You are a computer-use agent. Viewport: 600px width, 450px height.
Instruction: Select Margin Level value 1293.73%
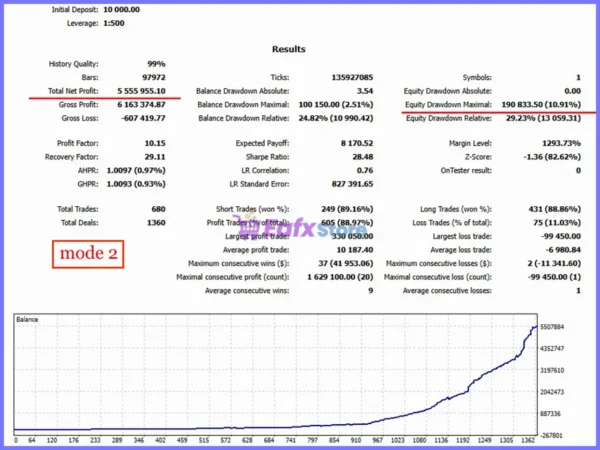[x=561, y=143]
